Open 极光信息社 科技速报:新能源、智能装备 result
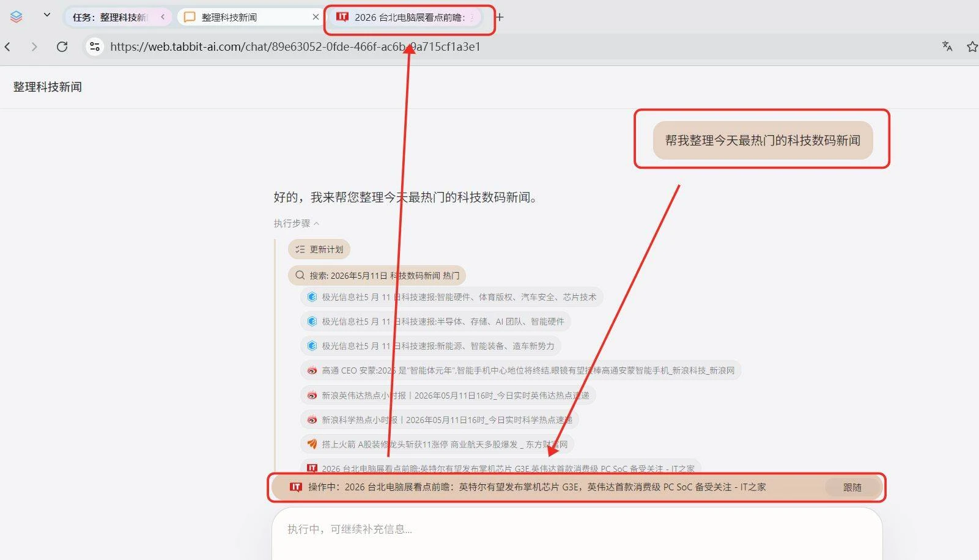 [430, 346]
